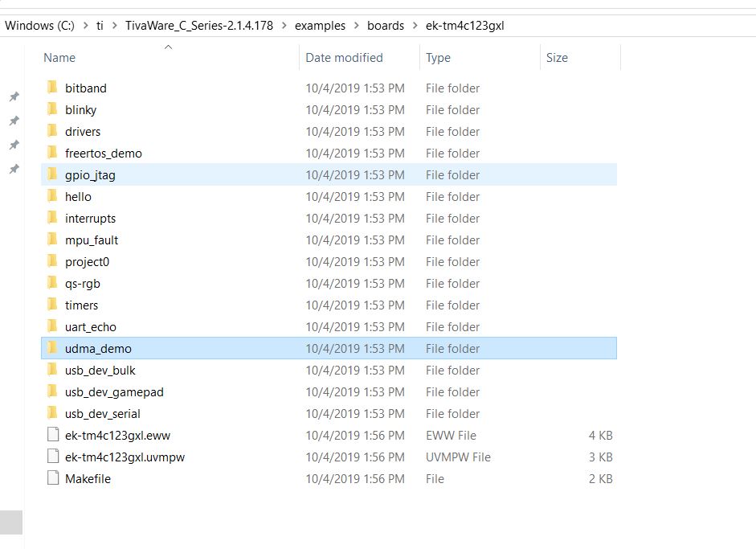Click the freertos_demo folder icon

[52, 153]
